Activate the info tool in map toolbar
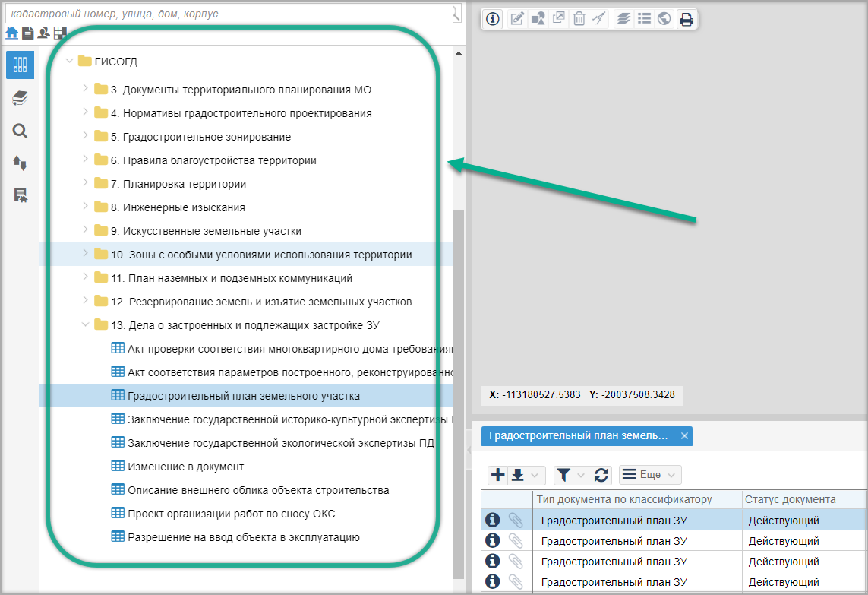 point(493,19)
